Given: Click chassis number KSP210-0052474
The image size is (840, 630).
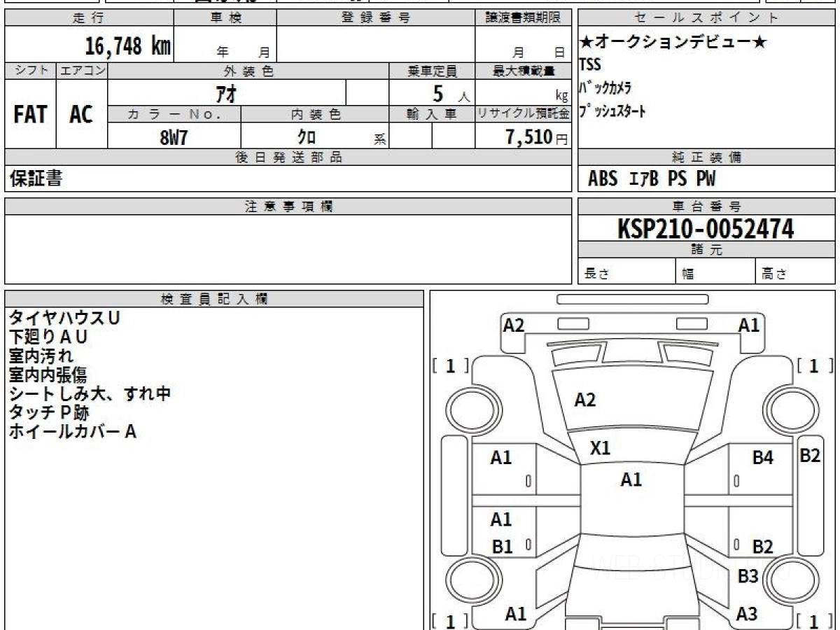Looking at the screenshot, I should coord(706,228).
